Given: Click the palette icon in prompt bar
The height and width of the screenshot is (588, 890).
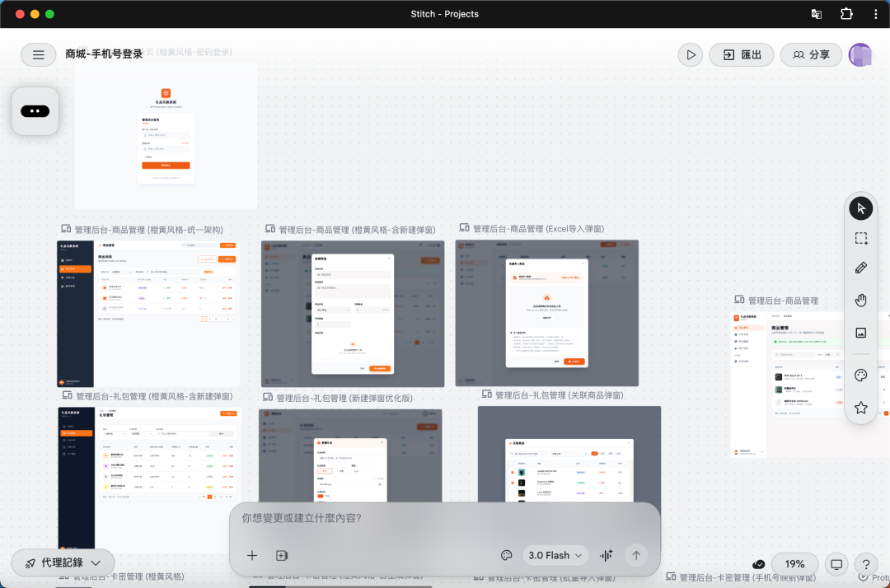Looking at the screenshot, I should point(506,556).
